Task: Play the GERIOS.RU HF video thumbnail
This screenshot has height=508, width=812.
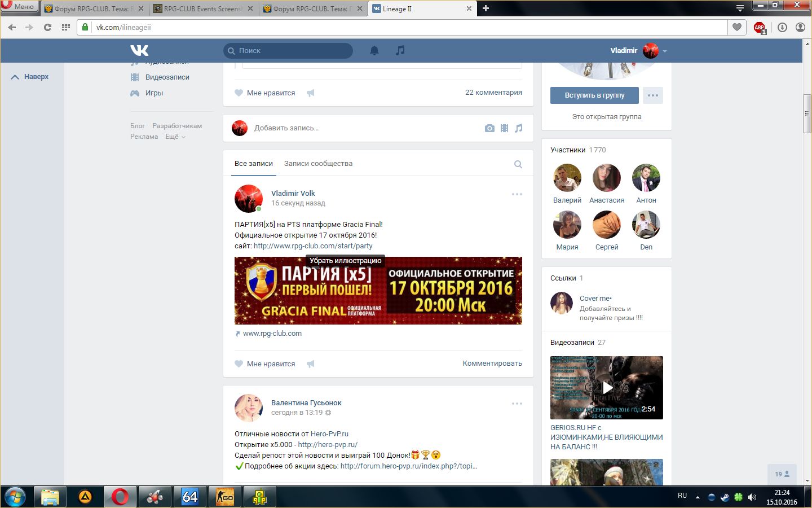Action: [x=607, y=388]
